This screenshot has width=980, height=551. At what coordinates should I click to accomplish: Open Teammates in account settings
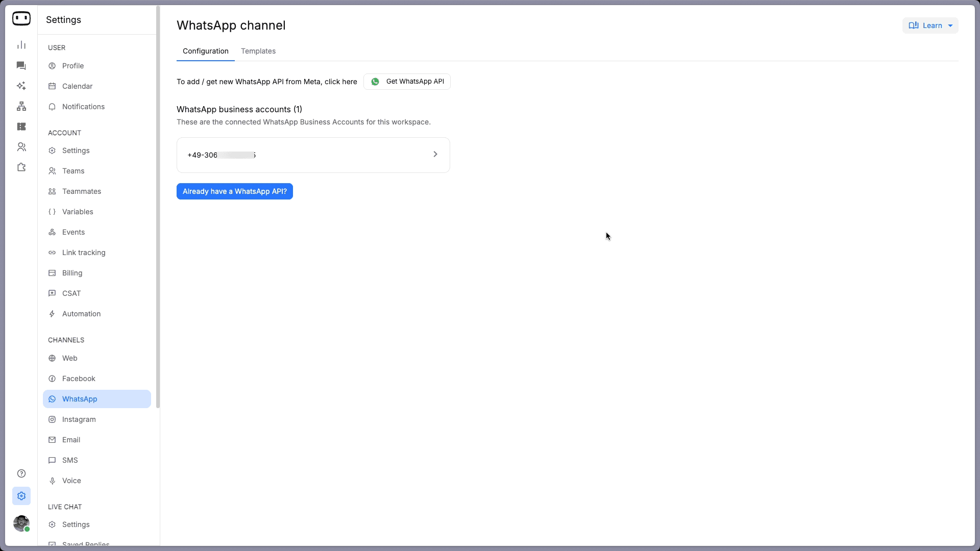pos(82,191)
